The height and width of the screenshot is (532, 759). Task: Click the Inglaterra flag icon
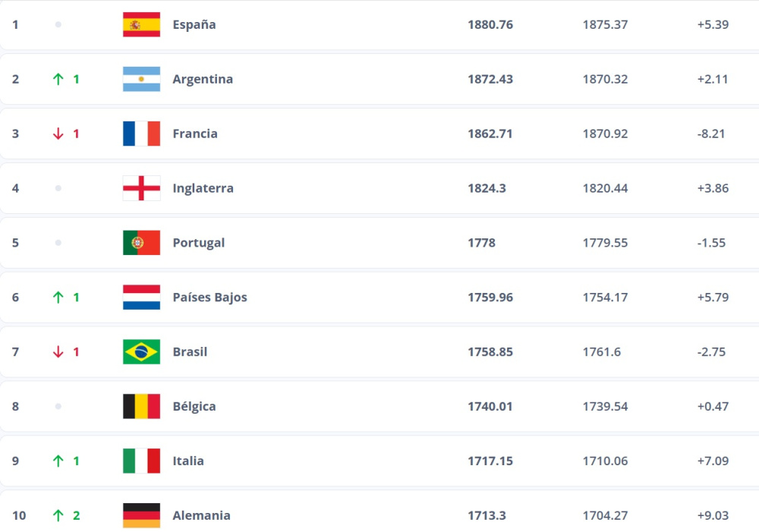click(x=141, y=188)
